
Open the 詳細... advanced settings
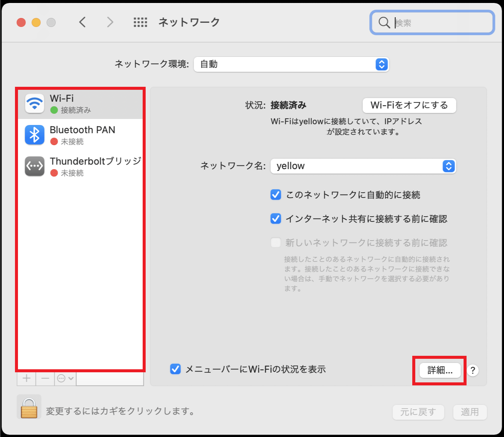440,370
